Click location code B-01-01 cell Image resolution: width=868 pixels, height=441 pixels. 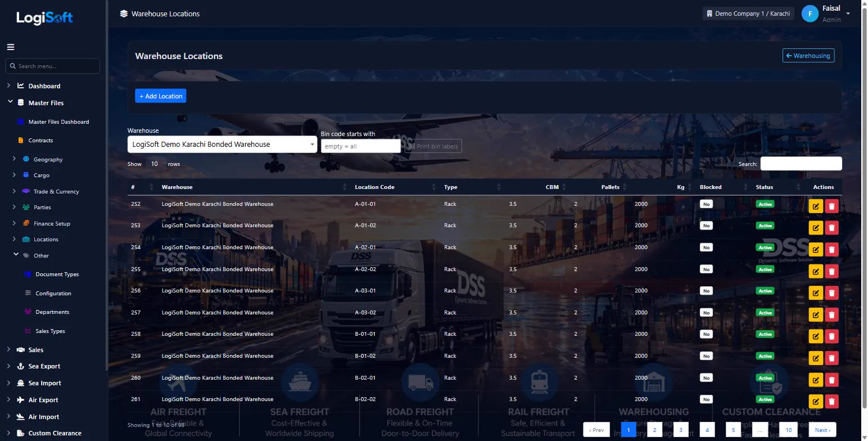click(365, 334)
